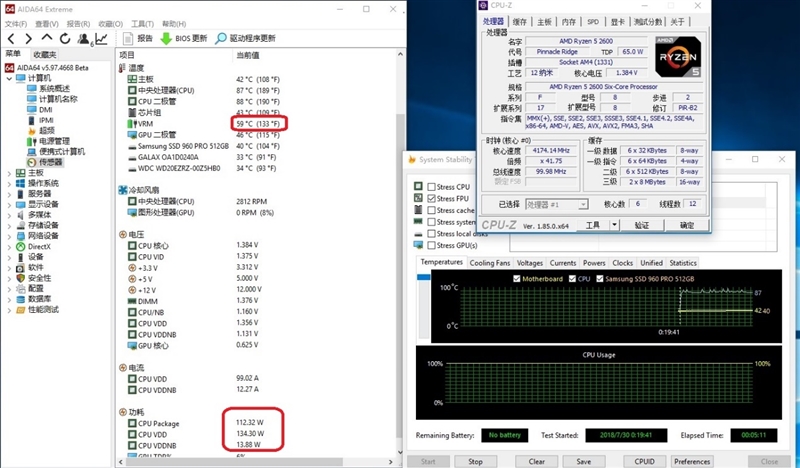Click the AIDA64 forward navigation arrow
This screenshot has height=468, width=800.
[x=28, y=38]
